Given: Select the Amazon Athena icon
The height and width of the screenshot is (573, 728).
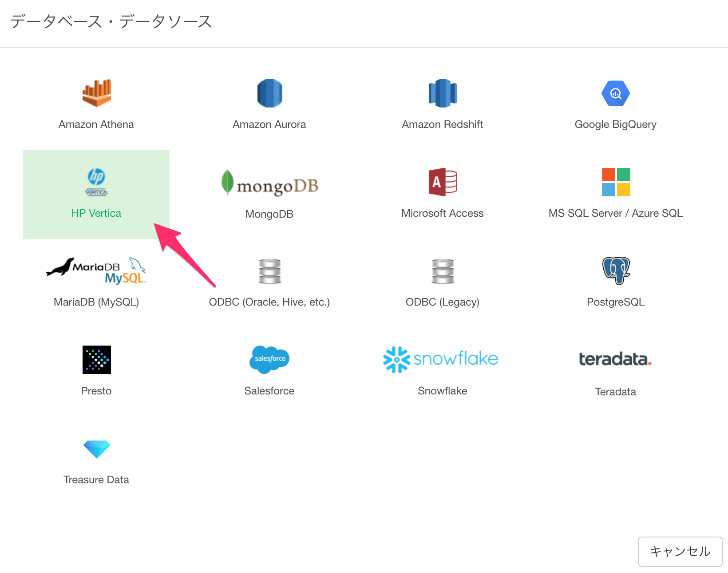Looking at the screenshot, I should (x=96, y=93).
